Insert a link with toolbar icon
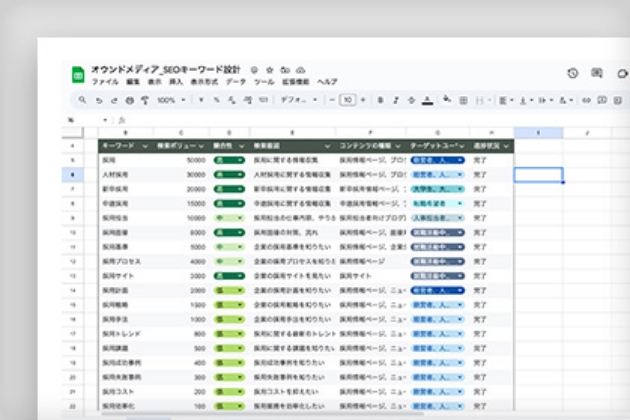This screenshot has width=630, height=420. (586, 100)
